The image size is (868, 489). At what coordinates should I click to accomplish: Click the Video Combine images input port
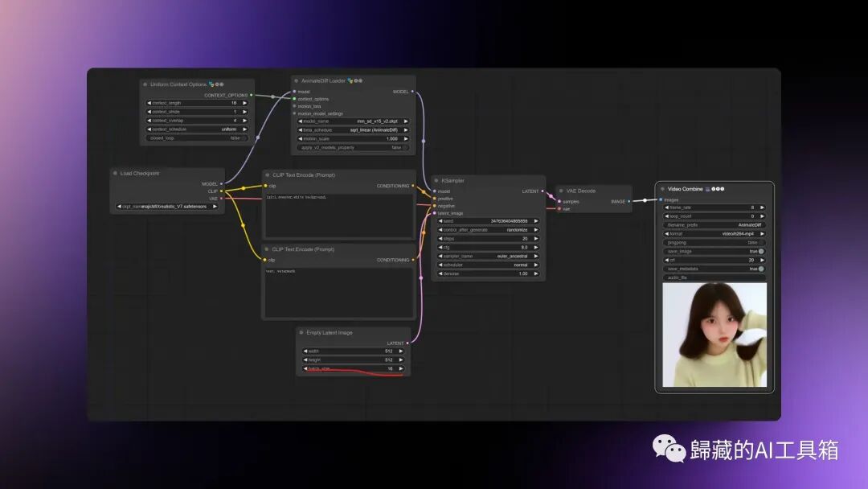coord(661,199)
